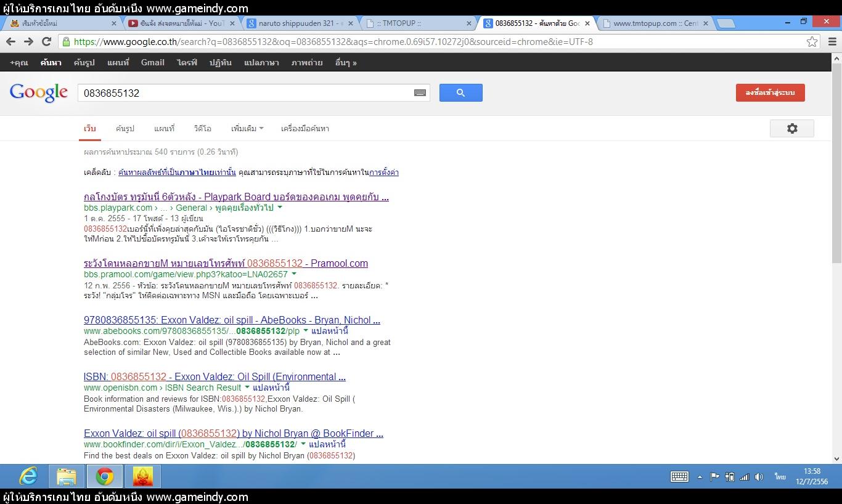Switch to the YouTube tab
Image resolution: width=842 pixels, height=504 pixels.
tap(179, 23)
